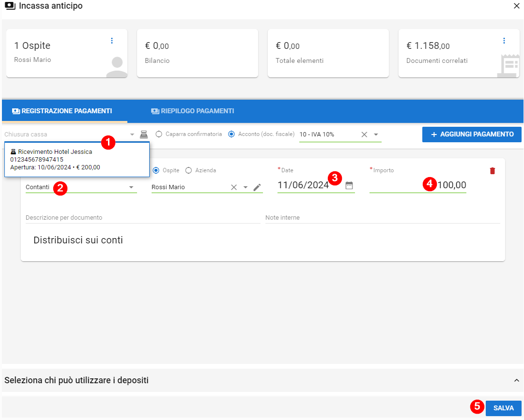Click the red trash icon to delete payment
Screen dimensions: 524x420
click(x=493, y=171)
